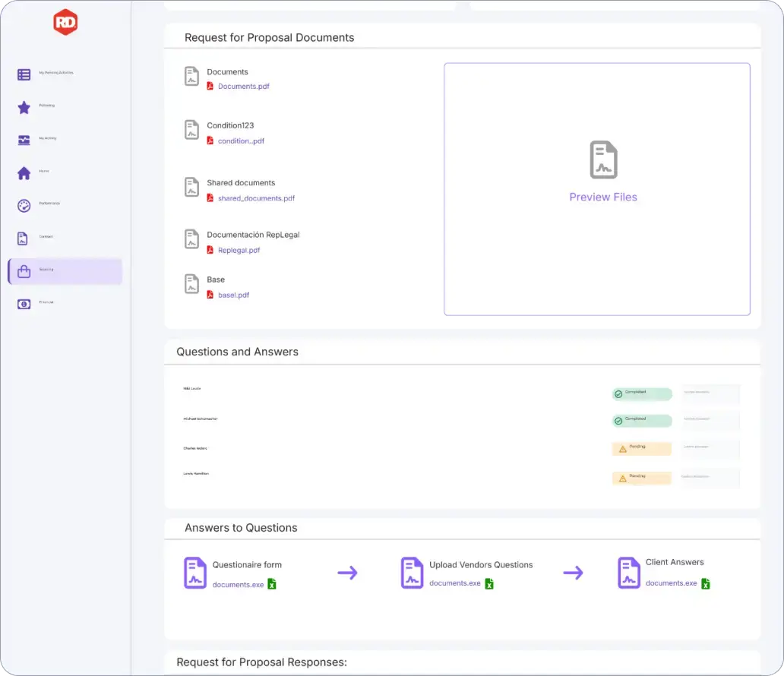This screenshot has width=784, height=676.
Task: Click the grey button in Lewis Hamilton row
Action: (x=710, y=478)
